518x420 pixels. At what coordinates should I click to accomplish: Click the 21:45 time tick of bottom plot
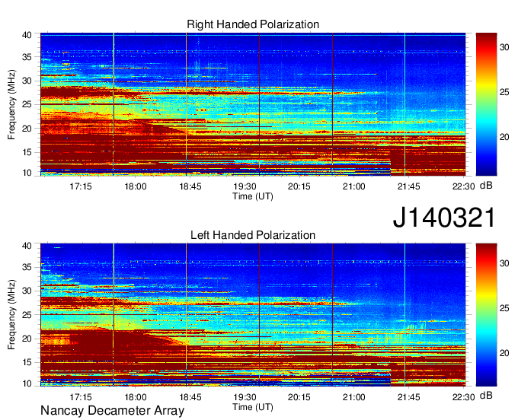coord(408,397)
